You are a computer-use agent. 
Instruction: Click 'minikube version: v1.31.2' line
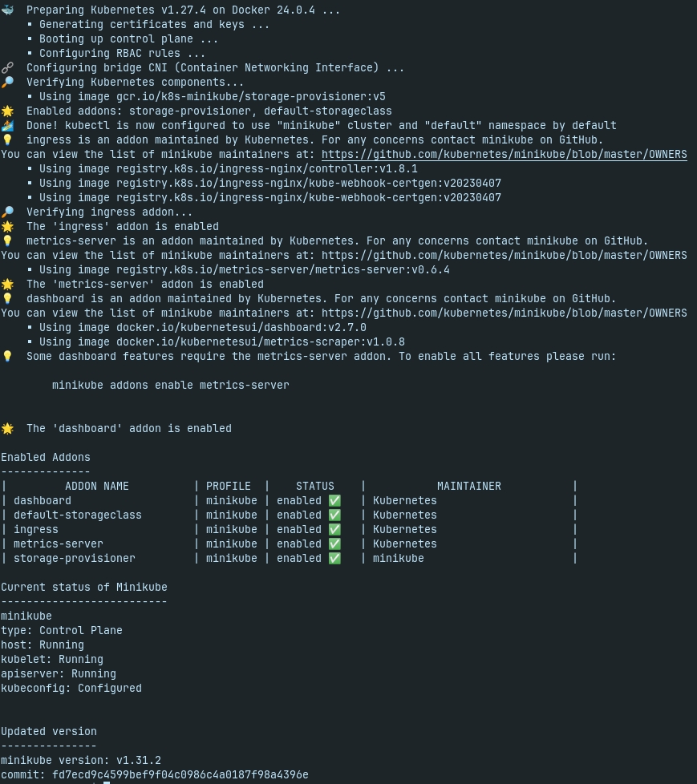(81, 761)
